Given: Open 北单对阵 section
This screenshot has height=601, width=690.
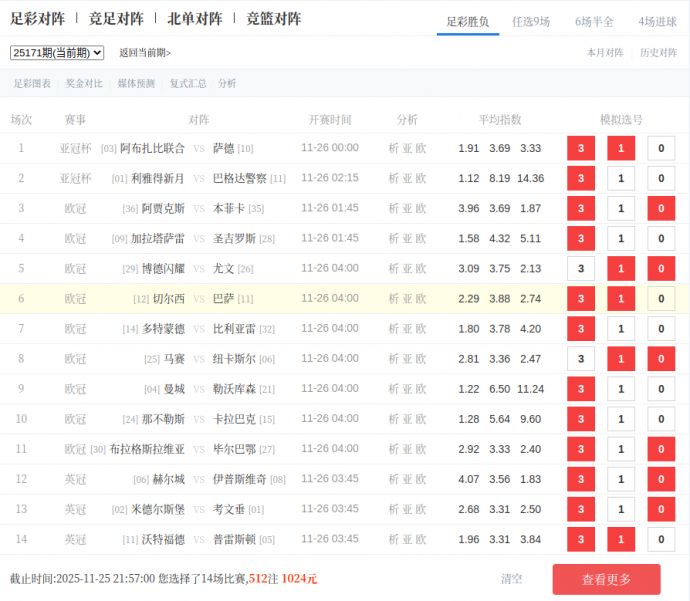Looking at the screenshot, I should [x=195, y=19].
